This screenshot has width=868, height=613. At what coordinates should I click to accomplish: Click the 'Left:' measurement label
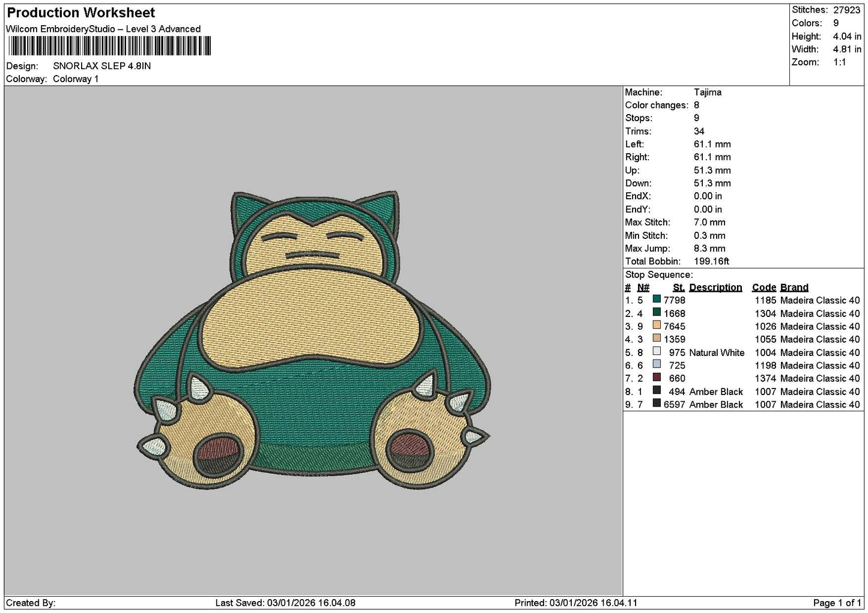pyautogui.click(x=634, y=144)
